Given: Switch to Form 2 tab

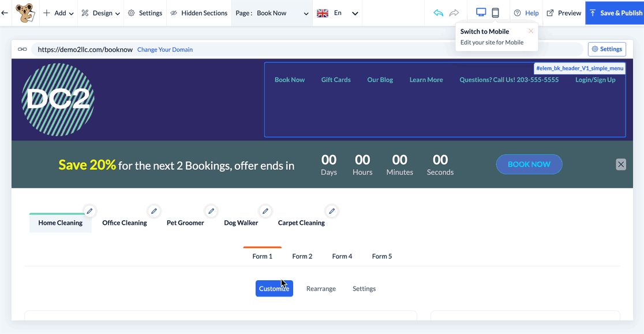Looking at the screenshot, I should [302, 256].
